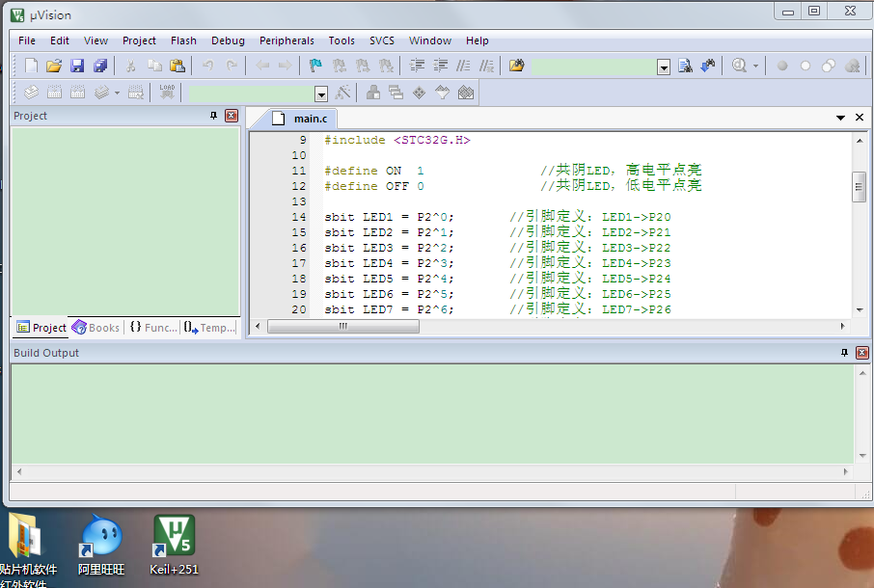
Task: Open the SVCS menu
Action: tap(382, 40)
